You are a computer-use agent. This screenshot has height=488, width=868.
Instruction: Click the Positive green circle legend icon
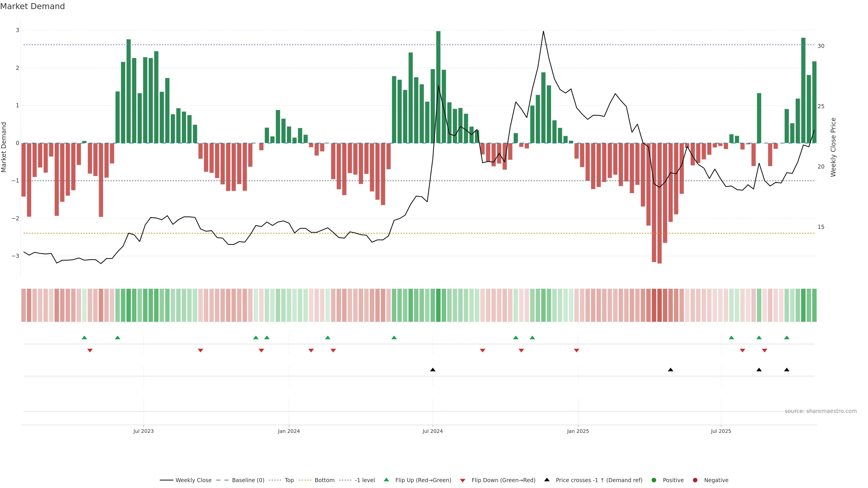pos(654,480)
